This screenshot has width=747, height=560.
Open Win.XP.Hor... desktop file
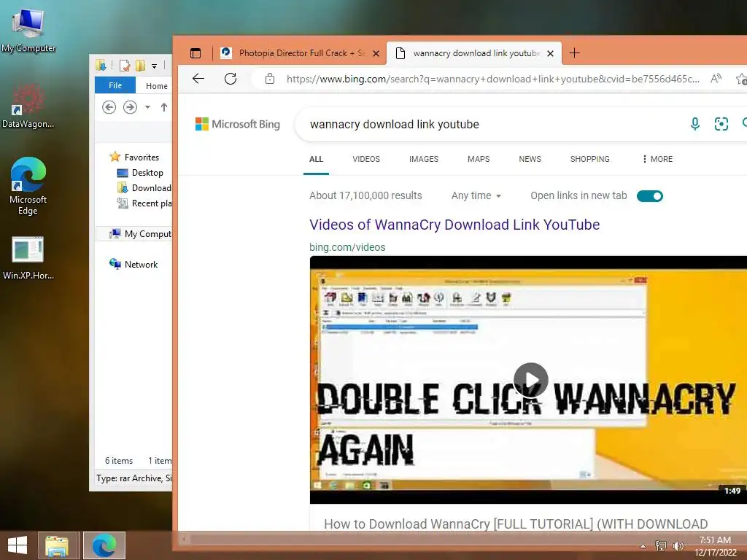coord(28,257)
